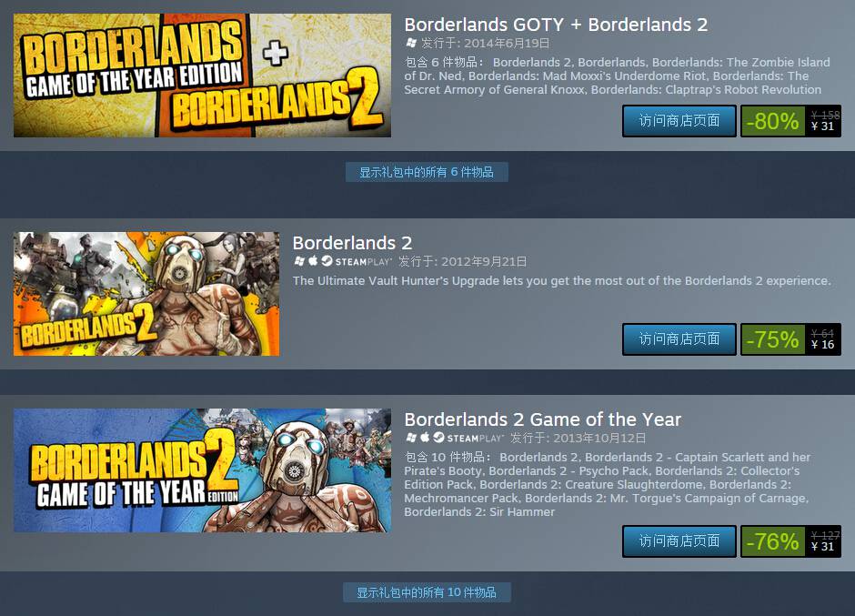Click Steam logo icon under Borderlands 2 title
Screen dimensions: 855x616
327,261
